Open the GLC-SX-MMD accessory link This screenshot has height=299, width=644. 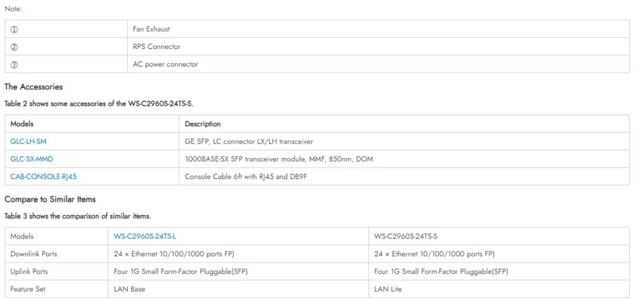30,159
